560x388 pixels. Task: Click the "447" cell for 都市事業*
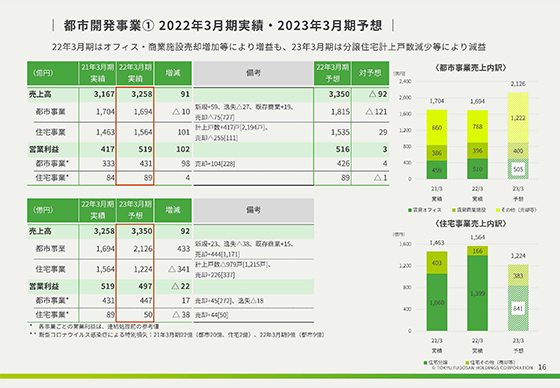(x=146, y=300)
